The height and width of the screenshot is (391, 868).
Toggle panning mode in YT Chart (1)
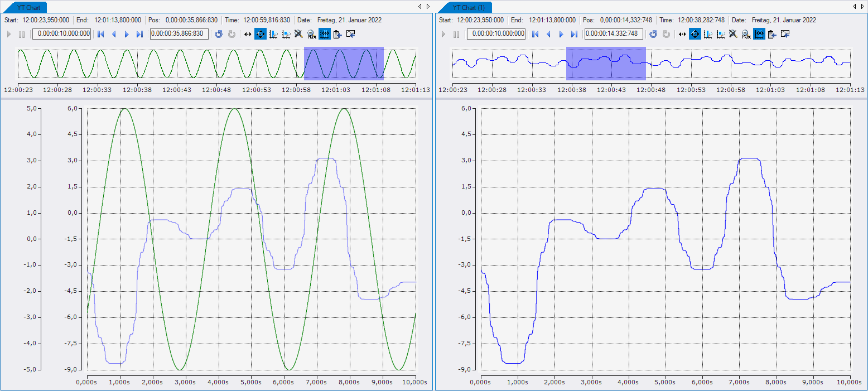coord(695,34)
